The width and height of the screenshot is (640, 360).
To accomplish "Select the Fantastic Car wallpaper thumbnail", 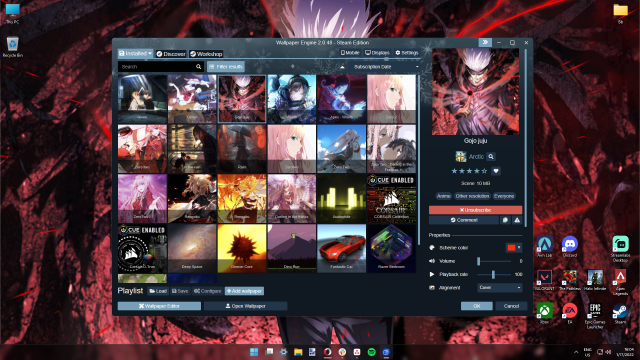I will [341, 248].
